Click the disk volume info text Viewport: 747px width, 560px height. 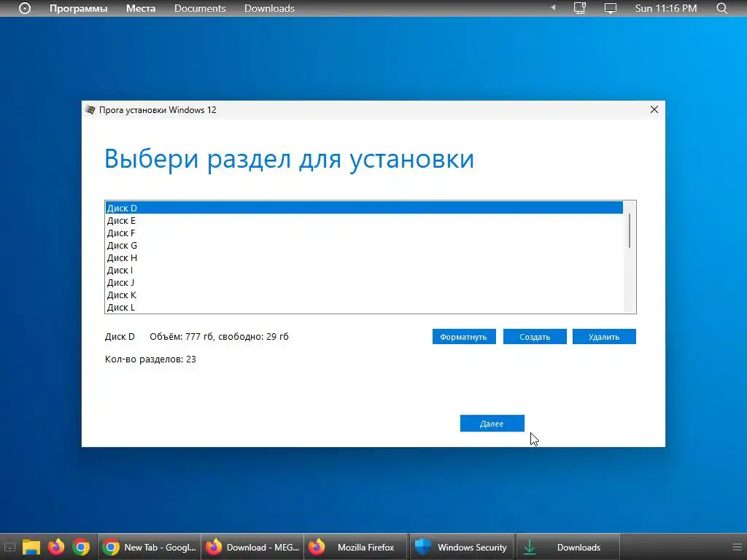[219, 336]
